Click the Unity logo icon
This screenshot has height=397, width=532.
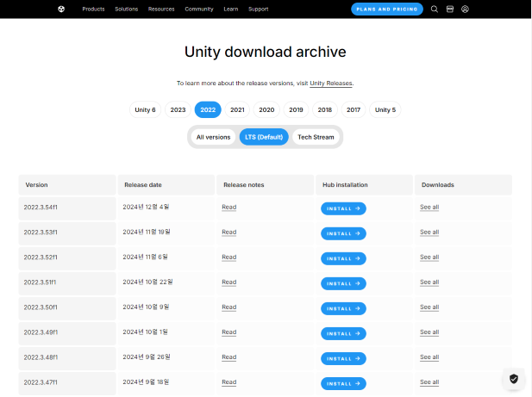click(61, 9)
